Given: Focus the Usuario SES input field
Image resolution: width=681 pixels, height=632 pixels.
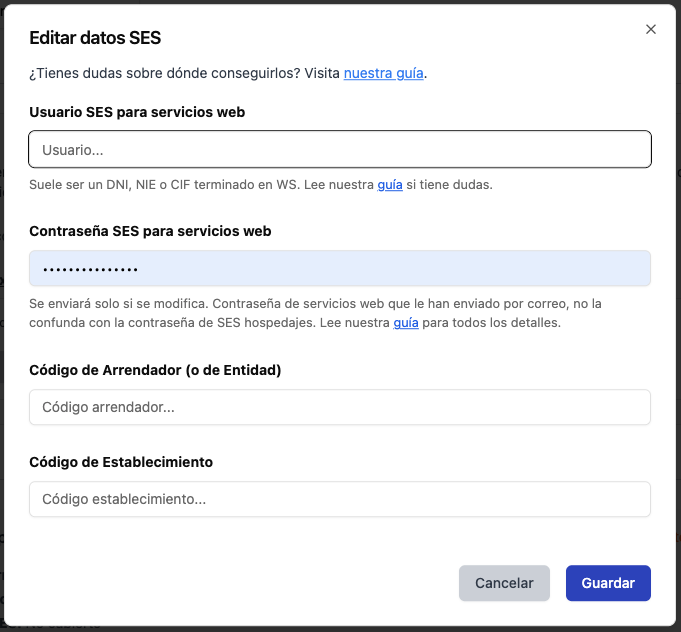Looking at the screenshot, I should (340, 149).
